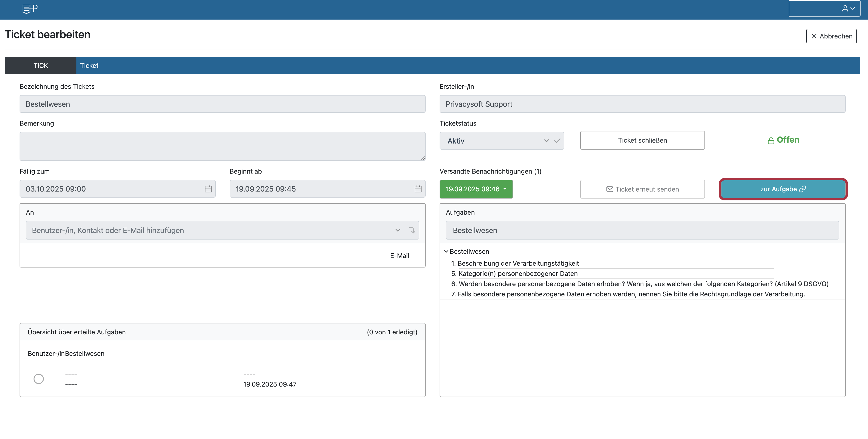Image resolution: width=868 pixels, height=439 pixels.
Task: Expand the 19.09.2025 09:46 notification dropdown
Action: (x=476, y=189)
